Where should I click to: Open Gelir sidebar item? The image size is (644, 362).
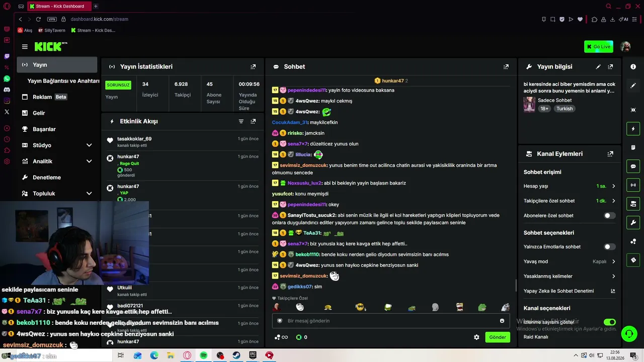(57, 113)
